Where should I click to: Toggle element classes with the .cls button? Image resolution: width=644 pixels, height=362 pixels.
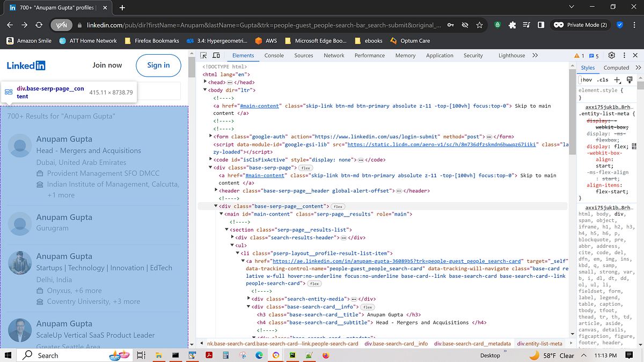[603, 79]
